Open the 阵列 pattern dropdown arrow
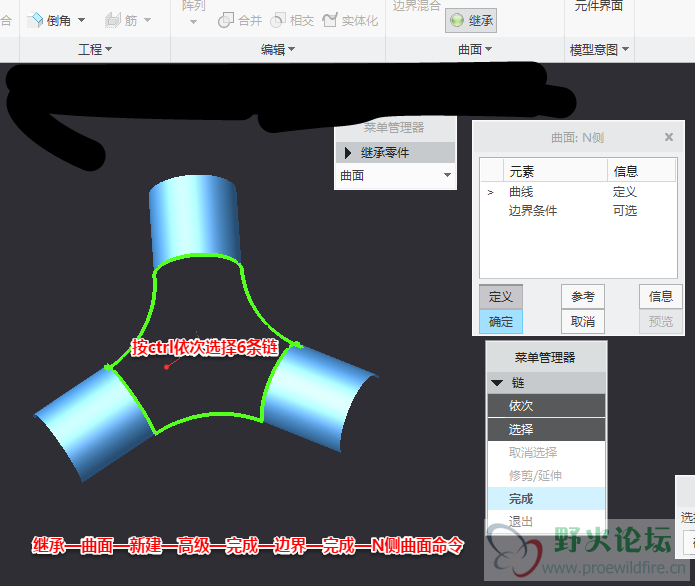The width and height of the screenshot is (695, 586). coord(193,22)
